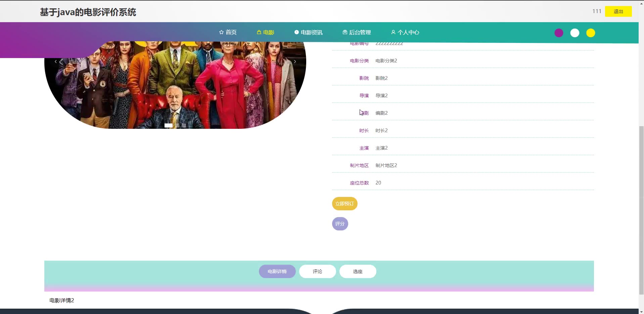Click the round icon beside 电影资讯

click(x=296, y=32)
